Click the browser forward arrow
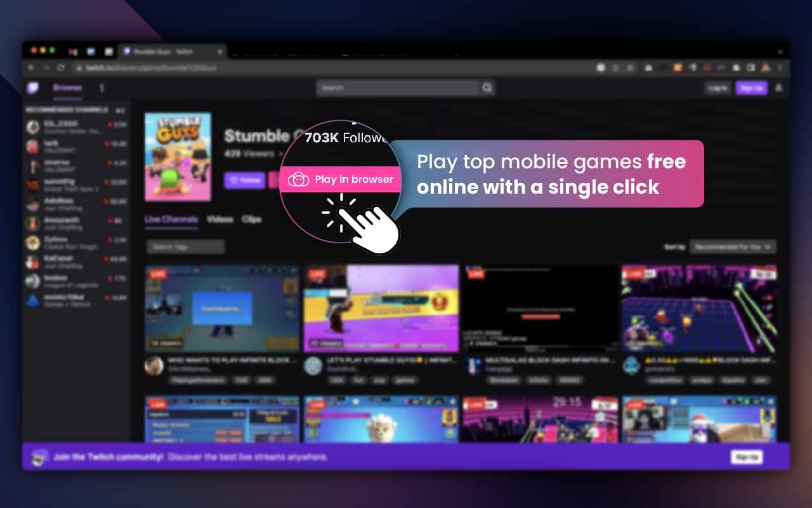 [x=46, y=67]
